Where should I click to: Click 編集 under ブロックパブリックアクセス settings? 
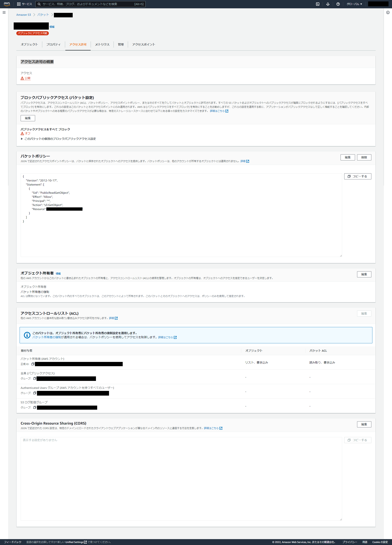click(28, 118)
